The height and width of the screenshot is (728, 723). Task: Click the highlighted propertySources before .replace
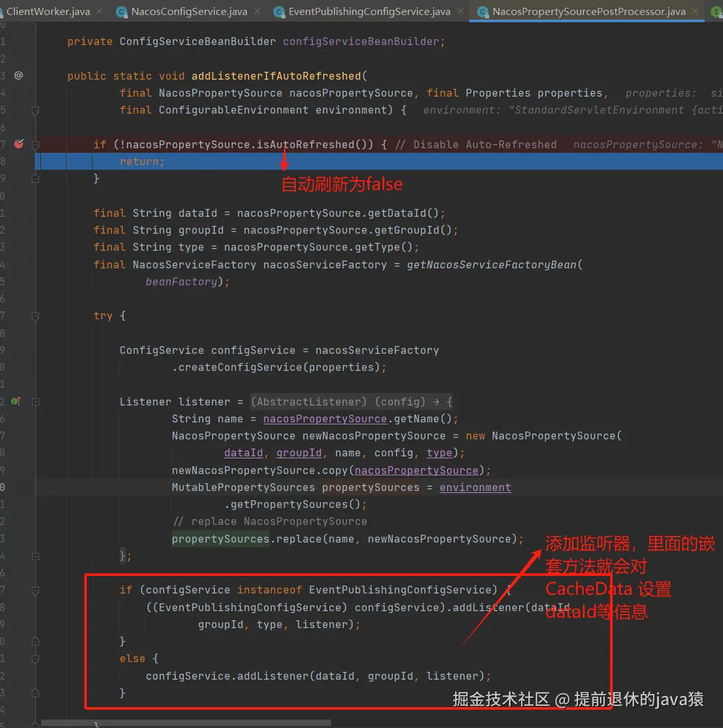point(220,539)
